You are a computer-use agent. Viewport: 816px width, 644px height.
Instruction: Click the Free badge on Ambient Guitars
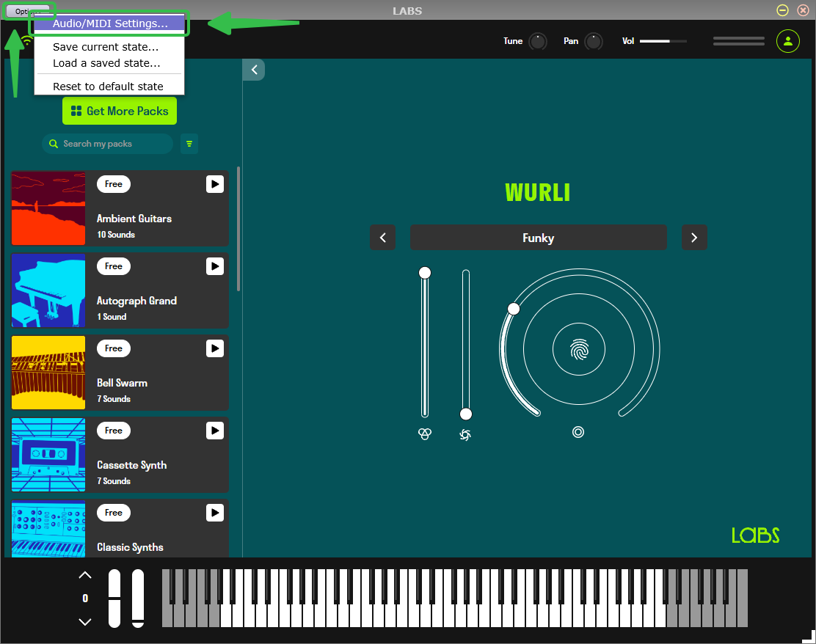[x=114, y=184]
